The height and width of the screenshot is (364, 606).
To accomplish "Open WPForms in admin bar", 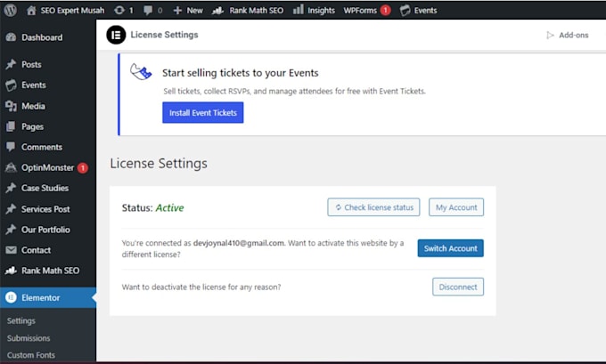I will (x=360, y=11).
